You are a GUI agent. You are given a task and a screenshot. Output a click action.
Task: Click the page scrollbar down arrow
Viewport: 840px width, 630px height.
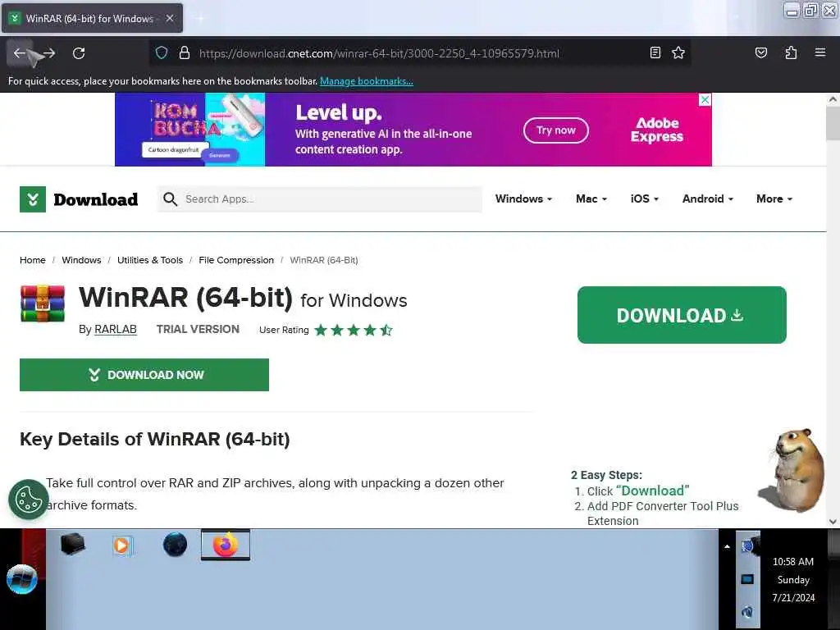[x=833, y=521]
